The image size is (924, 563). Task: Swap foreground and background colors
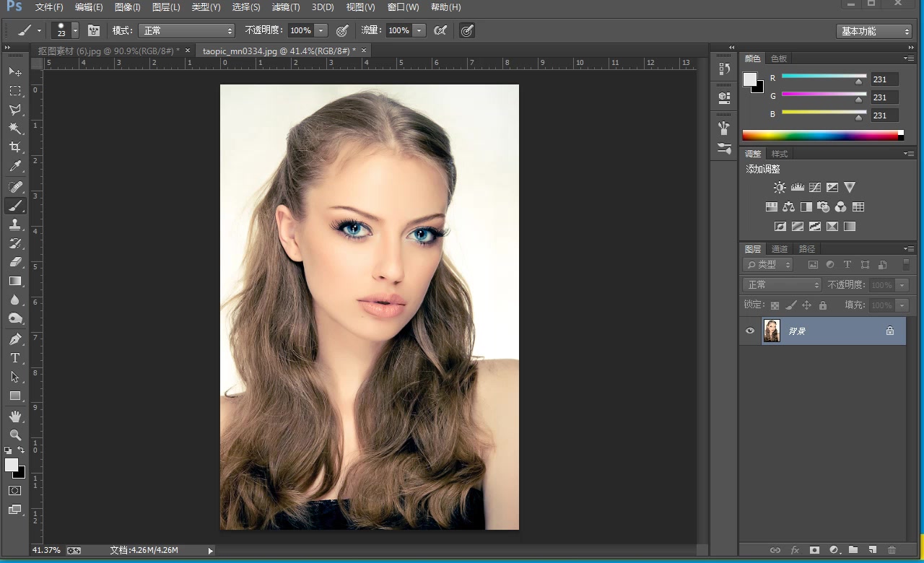[21, 450]
